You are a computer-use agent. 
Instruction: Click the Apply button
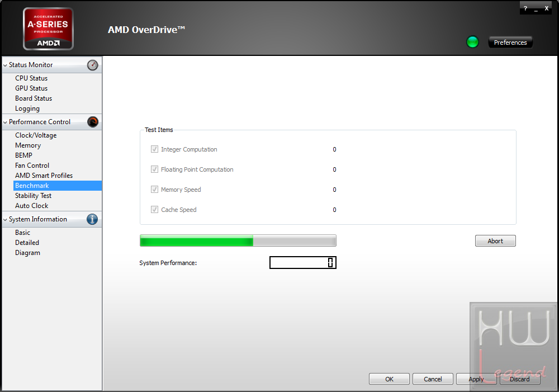(476, 379)
